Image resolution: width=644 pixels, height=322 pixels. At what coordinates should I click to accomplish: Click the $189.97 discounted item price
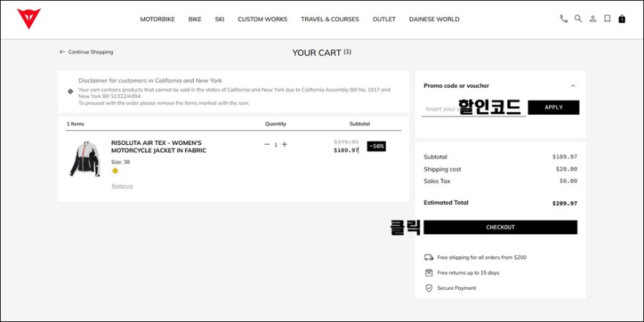pyautogui.click(x=346, y=150)
